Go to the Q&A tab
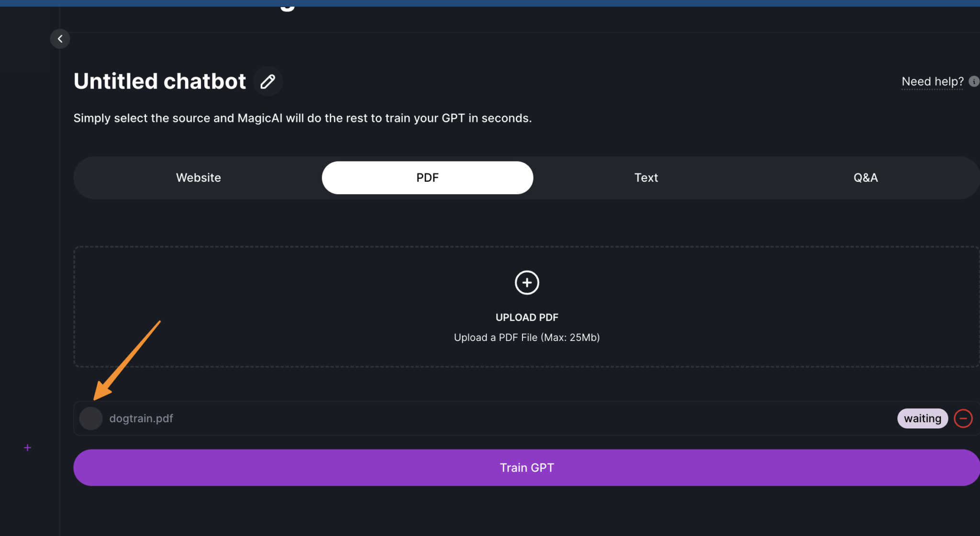 point(865,178)
